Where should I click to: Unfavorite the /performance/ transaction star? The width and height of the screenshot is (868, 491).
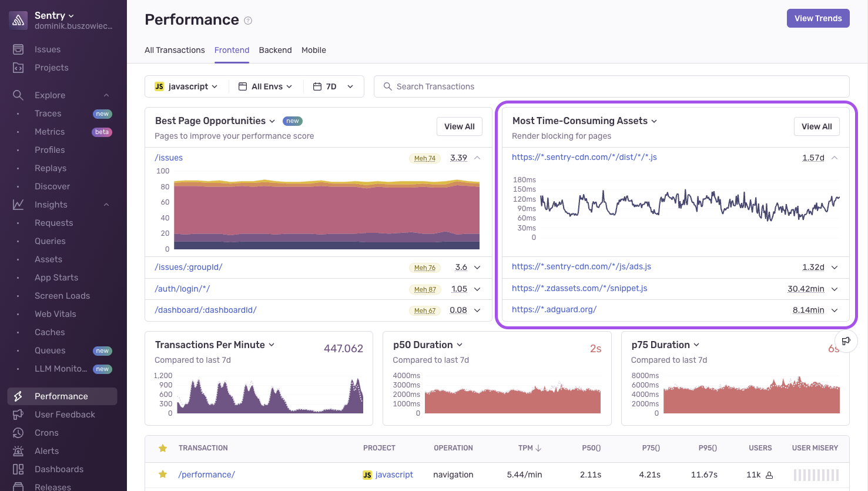(x=162, y=475)
